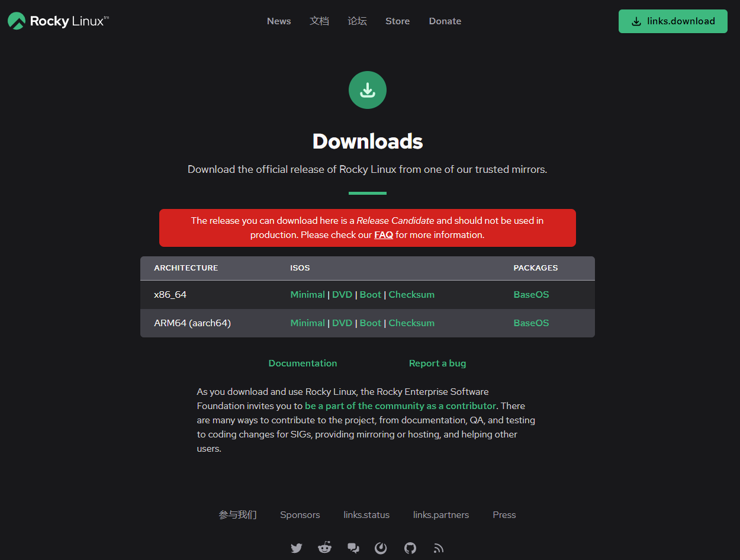Go to the Store menu item
Screen dimensions: 740x560
397,21
